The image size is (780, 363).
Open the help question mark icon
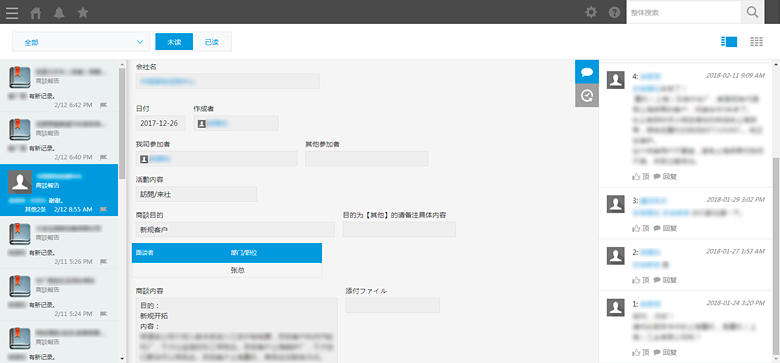click(x=614, y=12)
